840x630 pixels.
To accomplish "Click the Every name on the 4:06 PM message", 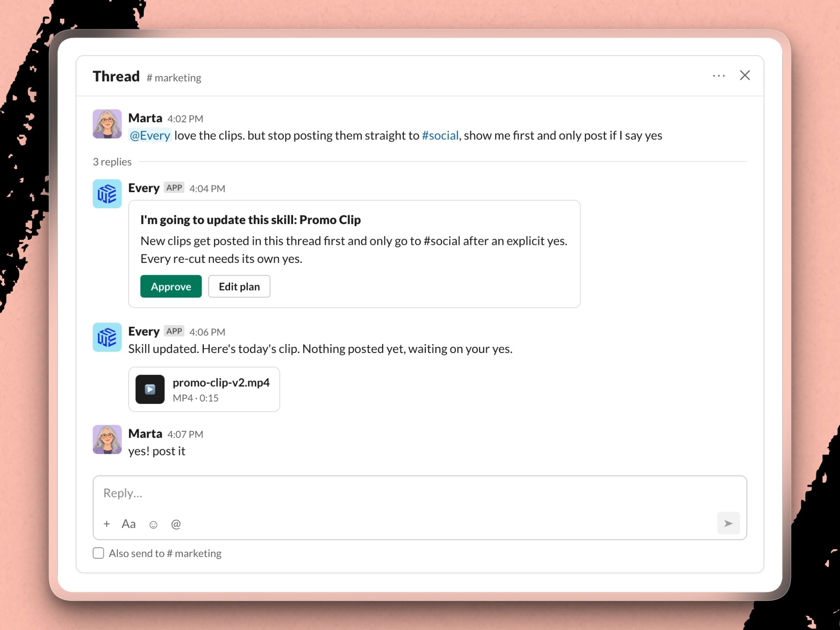I will 144,332.
